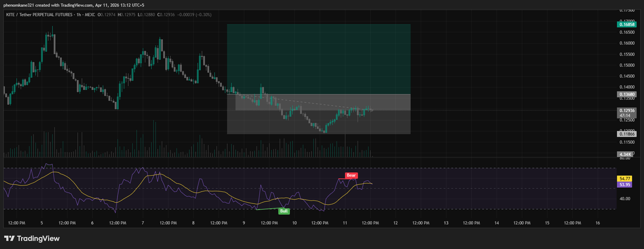Click the current price label 0.12936
This screenshot has width=644, height=249.
[x=626, y=110]
